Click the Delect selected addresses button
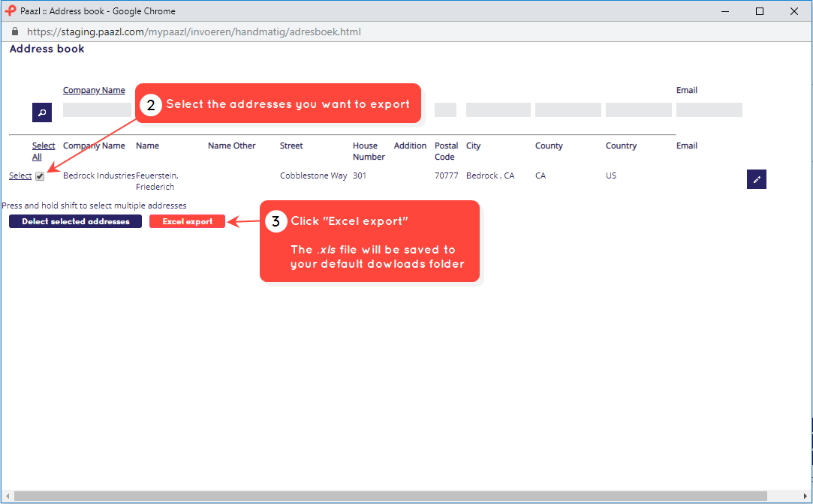The image size is (813, 504). click(x=75, y=221)
